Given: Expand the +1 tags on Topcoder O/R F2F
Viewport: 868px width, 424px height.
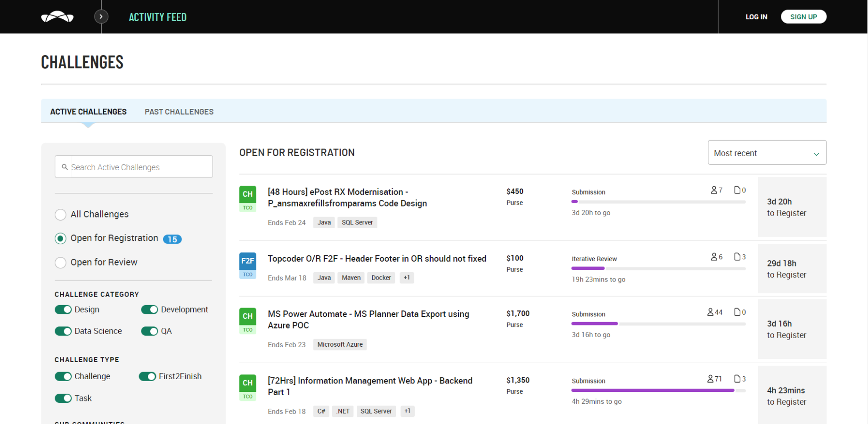Looking at the screenshot, I should click(x=407, y=278).
